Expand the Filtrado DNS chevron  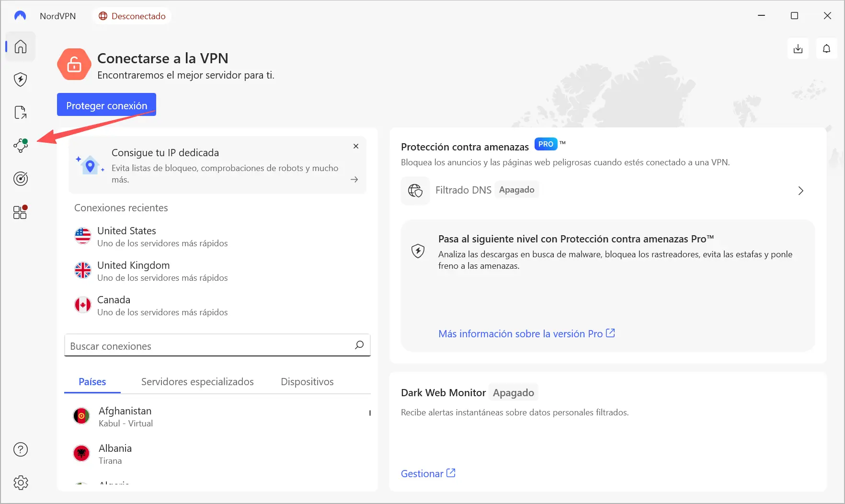point(800,191)
